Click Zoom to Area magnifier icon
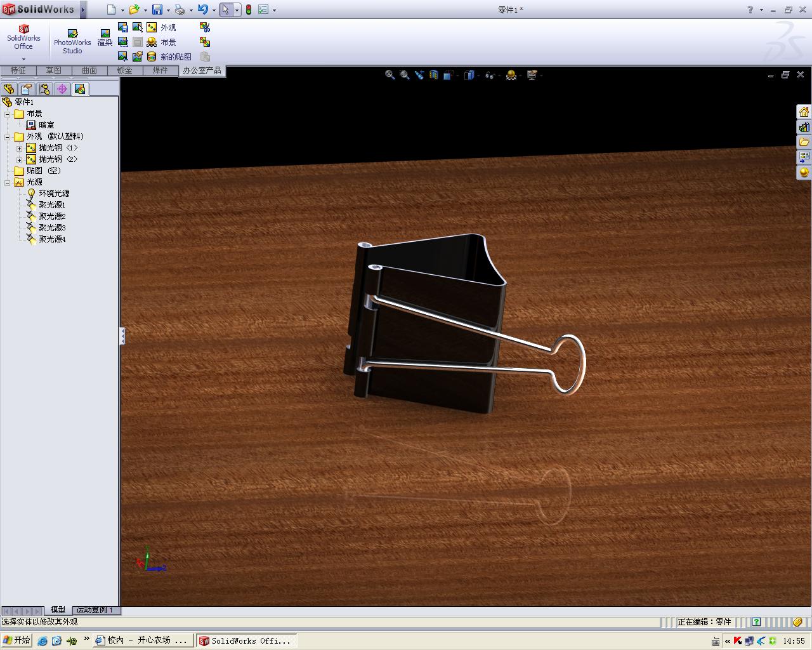812x650 pixels. pos(405,75)
